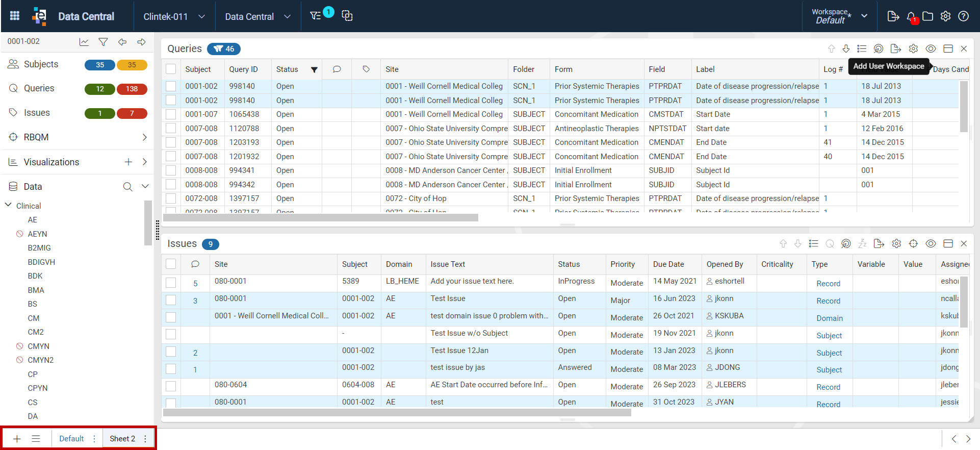Viewport: 980px width, 450px height.
Task: Collapse the Clinical tree node
Action: click(x=8, y=205)
